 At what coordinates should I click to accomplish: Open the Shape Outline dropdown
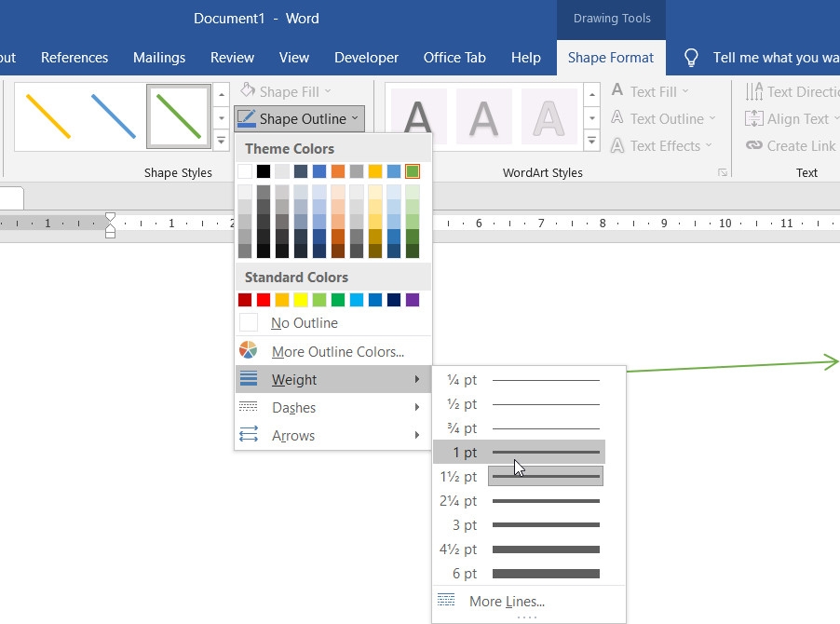point(300,118)
